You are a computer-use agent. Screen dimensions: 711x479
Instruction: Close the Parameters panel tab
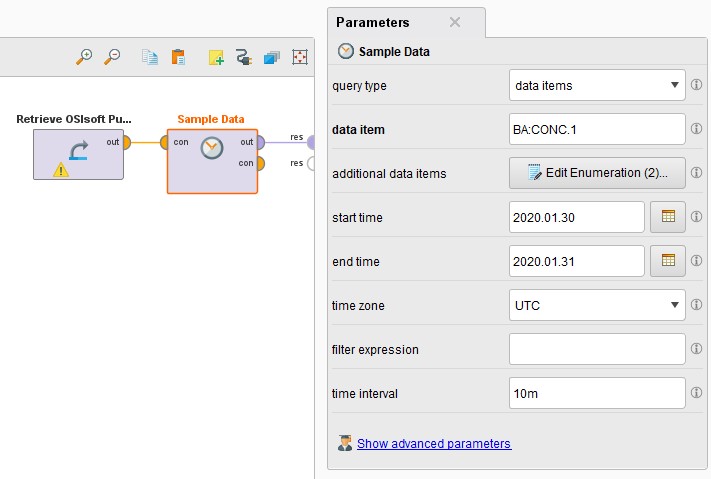455,22
